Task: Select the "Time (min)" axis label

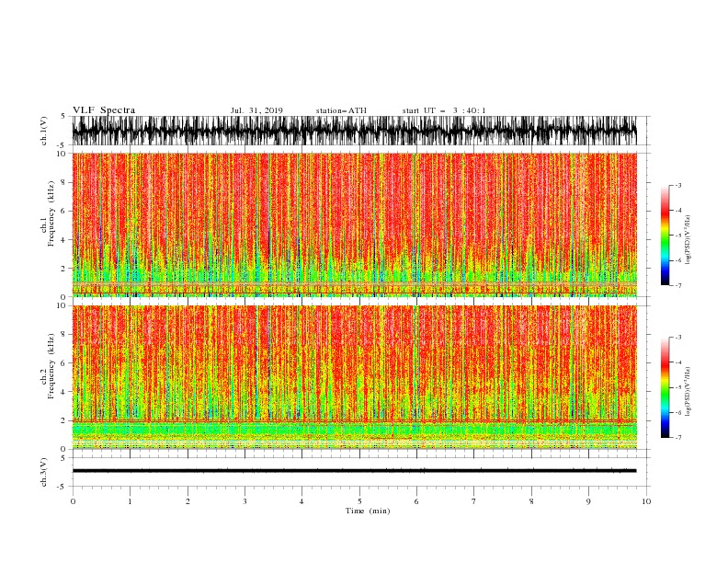Action: [368, 511]
